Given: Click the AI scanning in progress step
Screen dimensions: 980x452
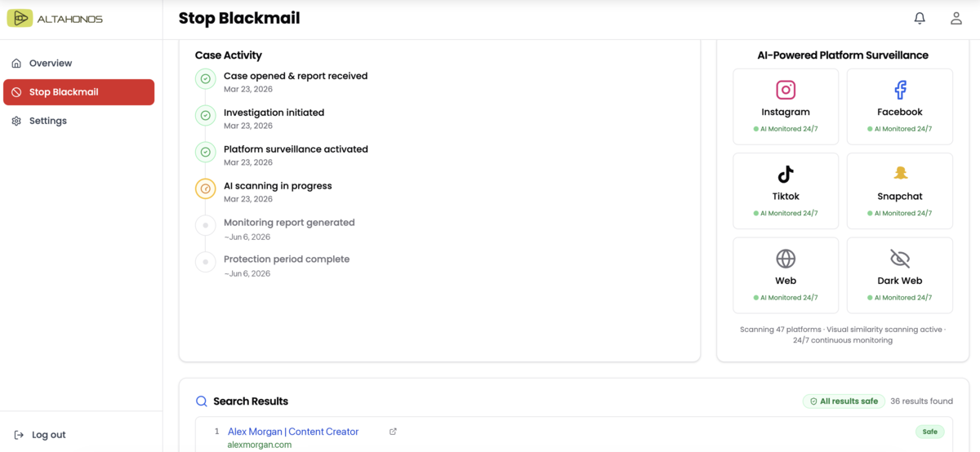Looking at the screenshot, I should [x=278, y=186].
